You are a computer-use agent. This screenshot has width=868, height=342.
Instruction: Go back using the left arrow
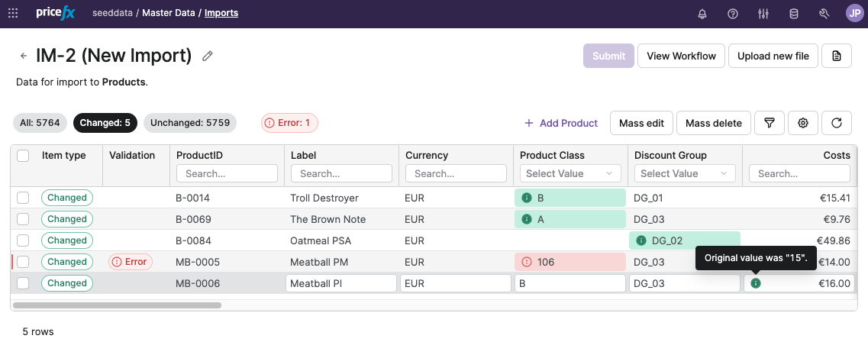(x=24, y=56)
